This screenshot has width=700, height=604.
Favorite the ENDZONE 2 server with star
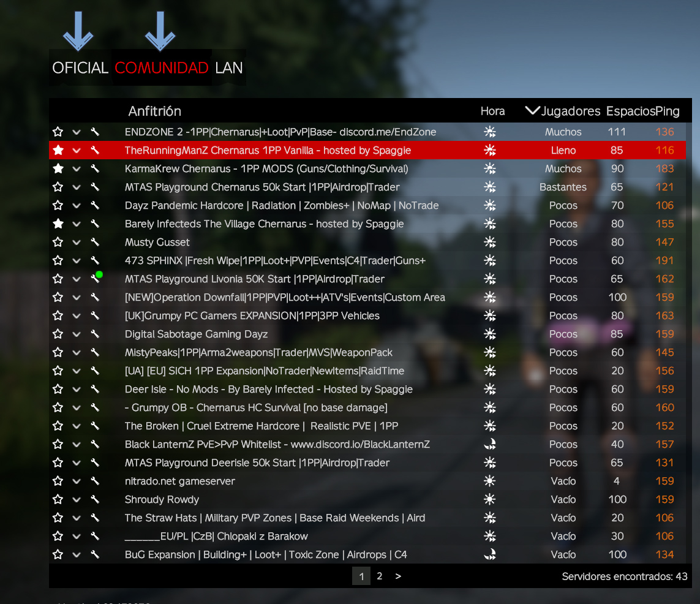coord(58,132)
